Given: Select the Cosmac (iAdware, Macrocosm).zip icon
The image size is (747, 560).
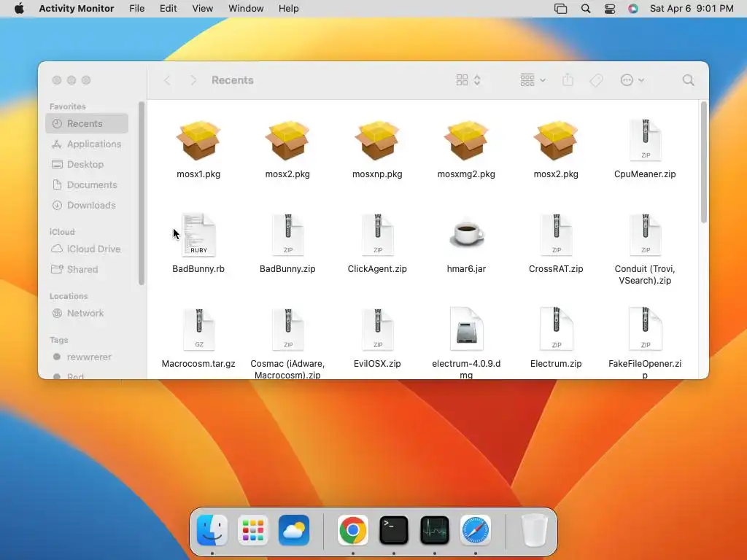Looking at the screenshot, I should pos(287,330).
